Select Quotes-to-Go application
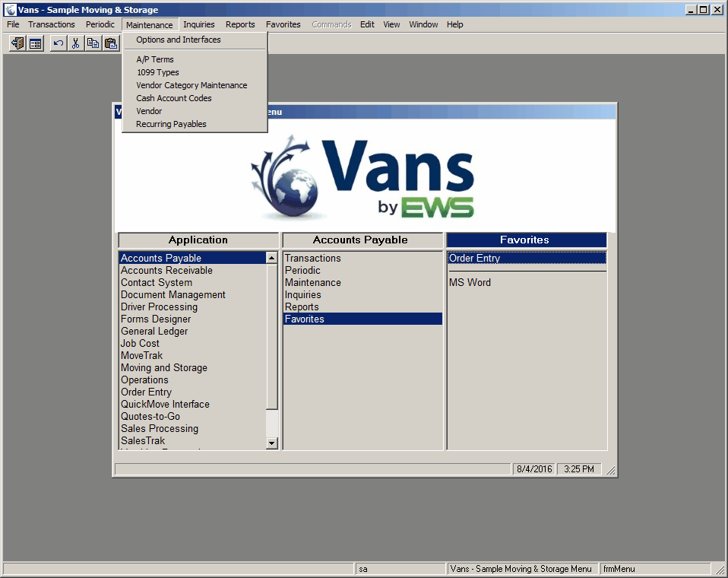This screenshot has width=728, height=578. coord(193,416)
